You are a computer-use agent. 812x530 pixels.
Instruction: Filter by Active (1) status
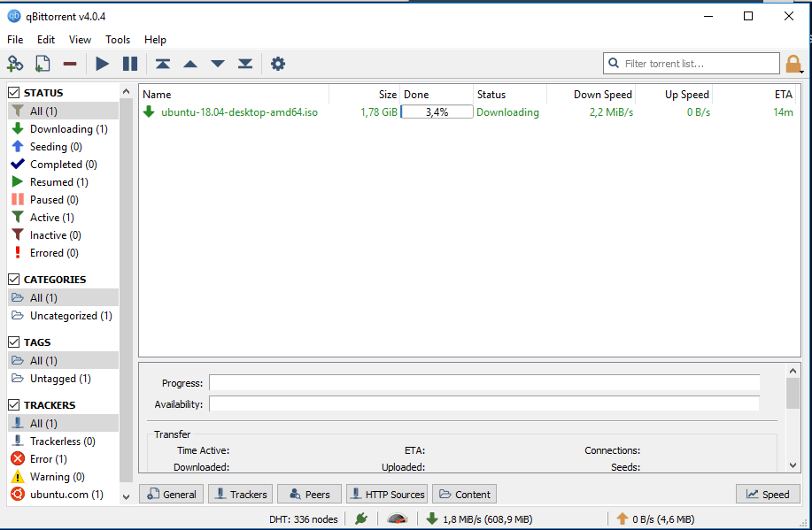click(x=63, y=218)
